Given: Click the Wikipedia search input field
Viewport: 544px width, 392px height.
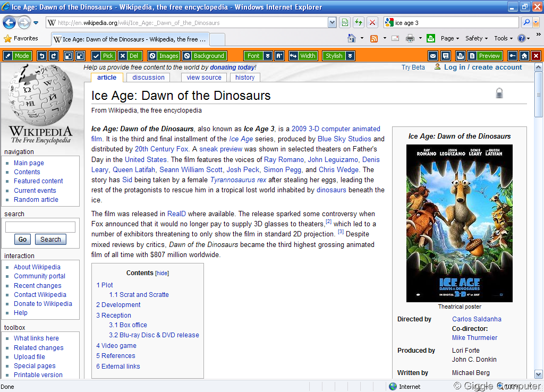Looking at the screenshot, I should [40, 227].
